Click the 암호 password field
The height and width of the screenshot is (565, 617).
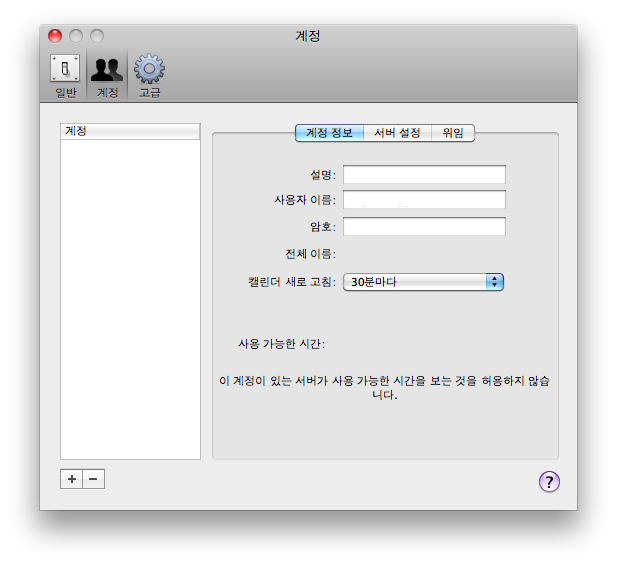pos(424,226)
